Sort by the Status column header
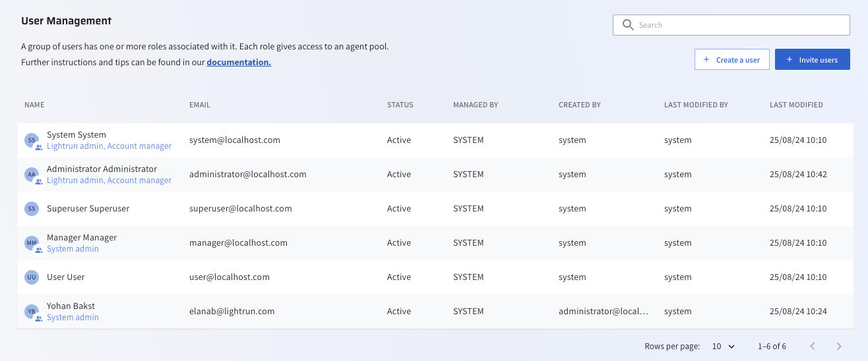 (400, 105)
